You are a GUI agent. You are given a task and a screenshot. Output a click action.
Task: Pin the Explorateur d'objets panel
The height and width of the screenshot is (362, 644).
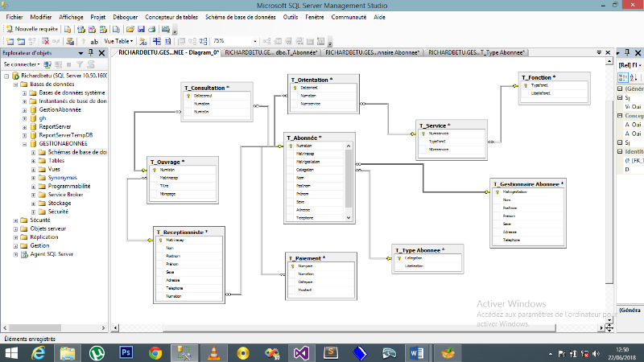click(x=91, y=52)
